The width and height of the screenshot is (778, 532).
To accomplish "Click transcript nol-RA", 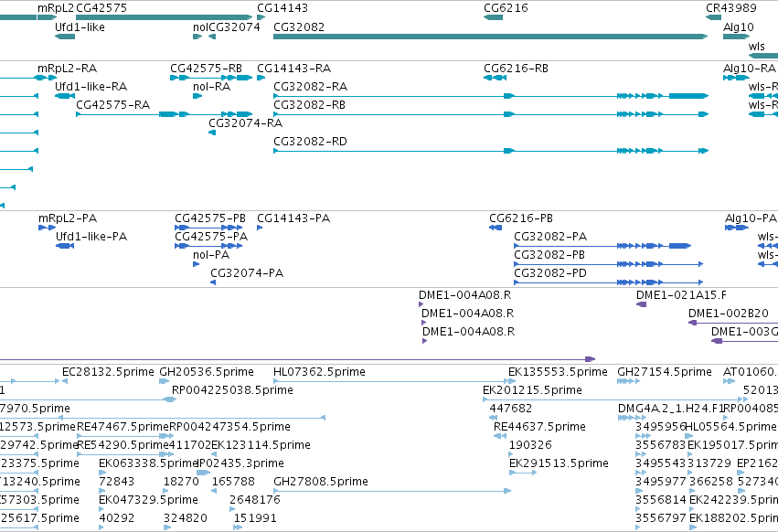I will pyautogui.click(x=197, y=96).
